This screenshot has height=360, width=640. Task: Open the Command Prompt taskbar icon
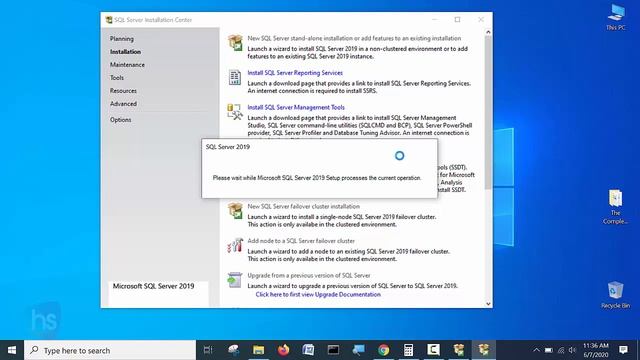tap(333, 350)
